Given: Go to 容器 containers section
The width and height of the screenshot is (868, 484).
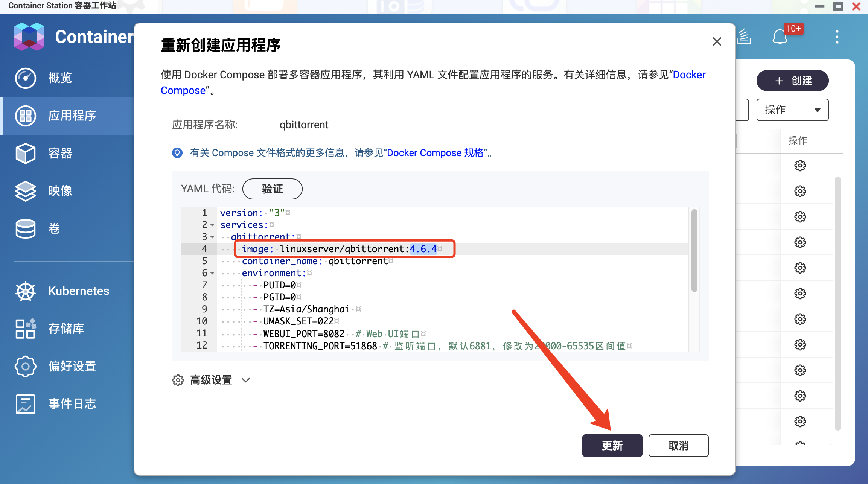Looking at the screenshot, I should (68, 153).
